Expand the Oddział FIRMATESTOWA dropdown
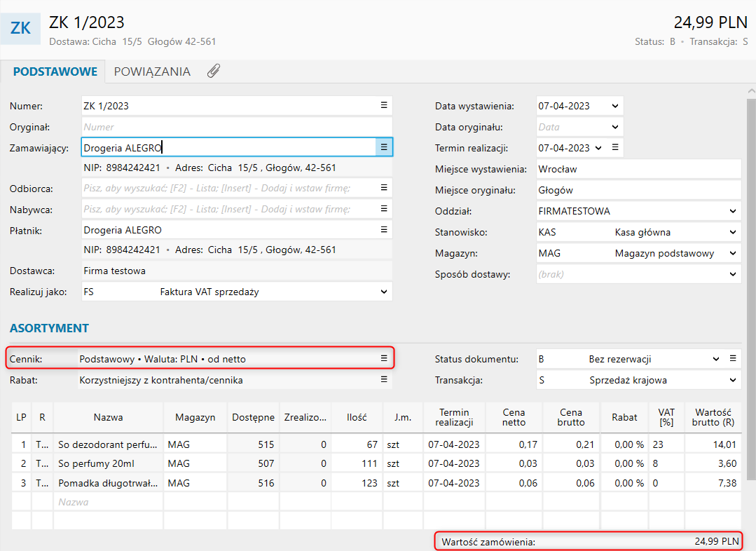This screenshot has height=551, width=756. click(732, 211)
